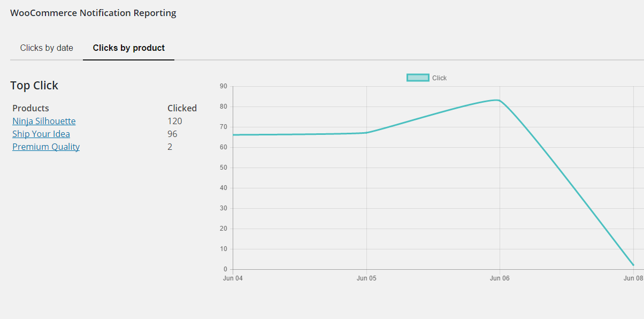The width and height of the screenshot is (644, 319).
Task: Open the Ship Your Idea product link
Action: [x=41, y=134]
